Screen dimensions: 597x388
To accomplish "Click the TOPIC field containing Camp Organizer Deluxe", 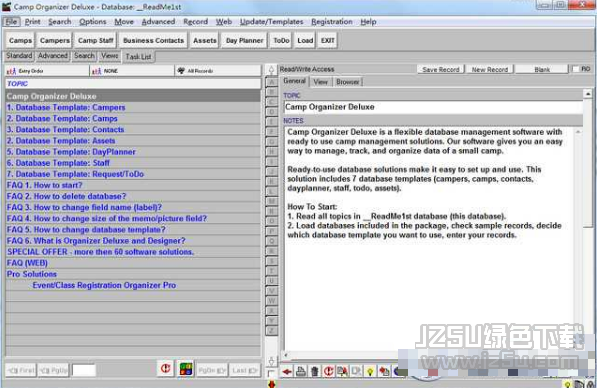I will tap(433, 107).
